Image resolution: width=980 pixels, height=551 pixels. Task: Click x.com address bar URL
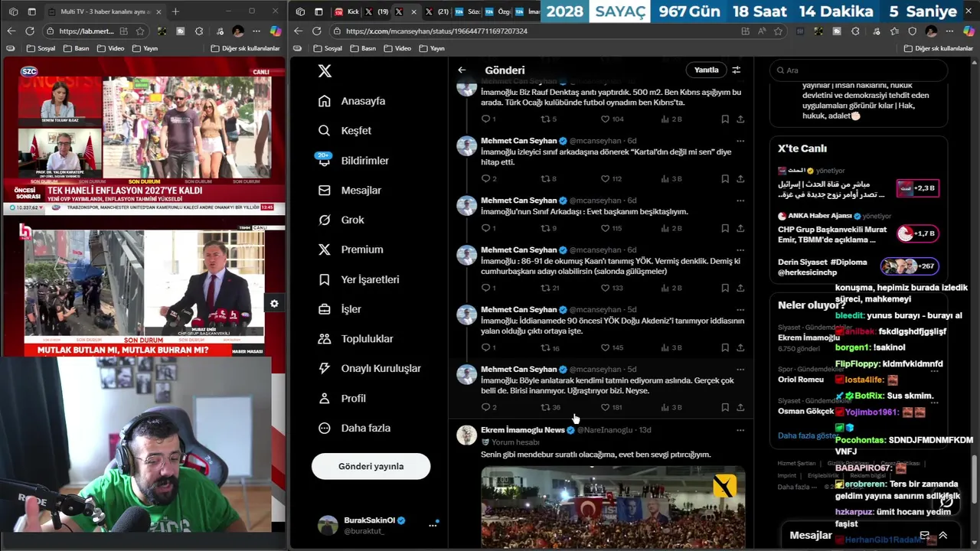tap(436, 31)
